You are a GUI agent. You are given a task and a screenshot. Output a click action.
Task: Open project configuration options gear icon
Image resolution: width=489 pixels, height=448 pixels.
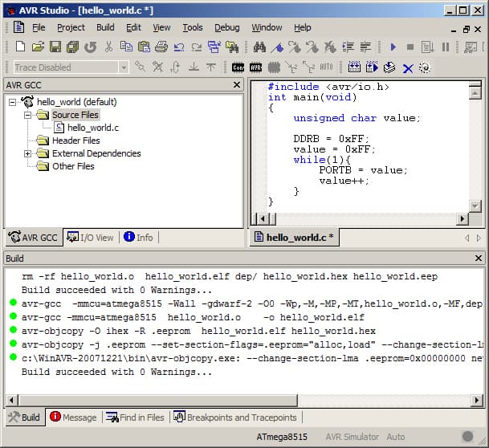pos(425,67)
